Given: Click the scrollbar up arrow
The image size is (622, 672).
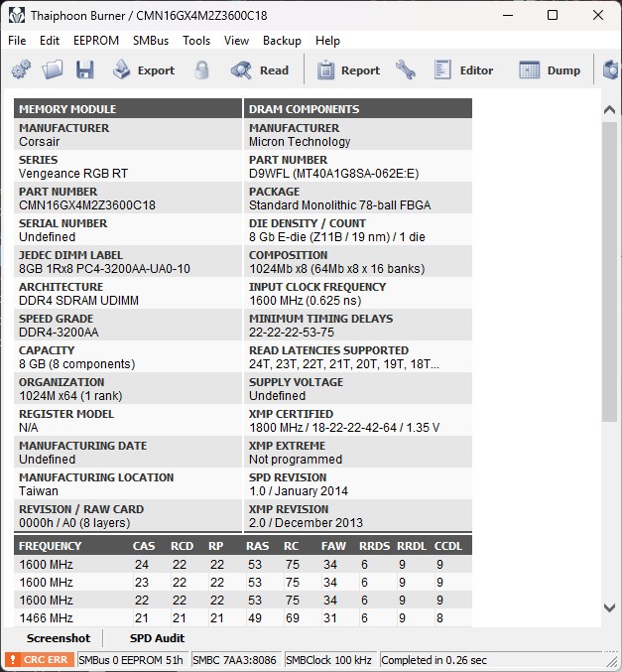Looking at the screenshot, I should click(609, 110).
